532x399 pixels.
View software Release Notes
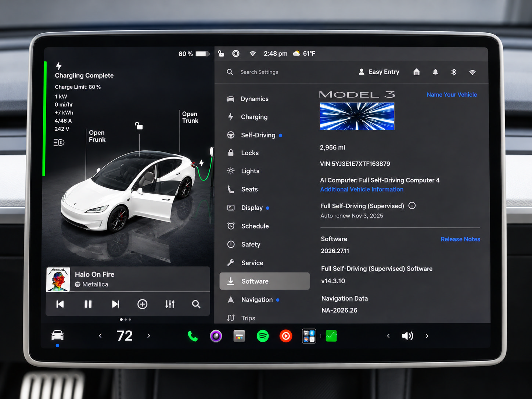click(460, 239)
